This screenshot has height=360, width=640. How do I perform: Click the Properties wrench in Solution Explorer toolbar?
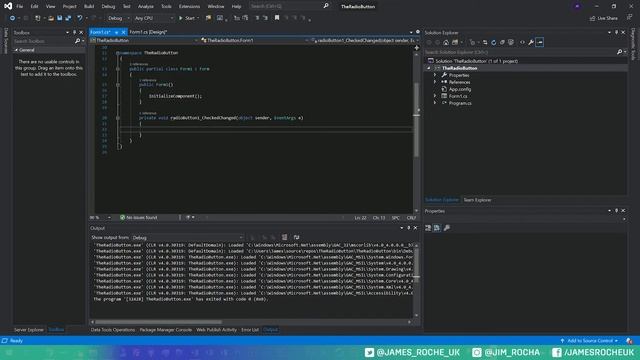point(531,42)
